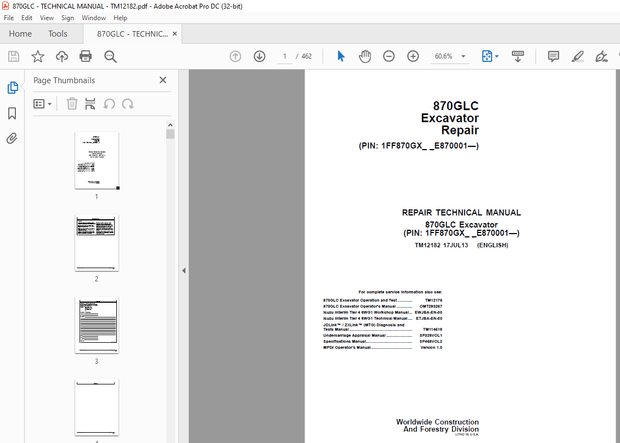Click the upload to cloud icon
The image size is (620, 443).
[x=62, y=57]
